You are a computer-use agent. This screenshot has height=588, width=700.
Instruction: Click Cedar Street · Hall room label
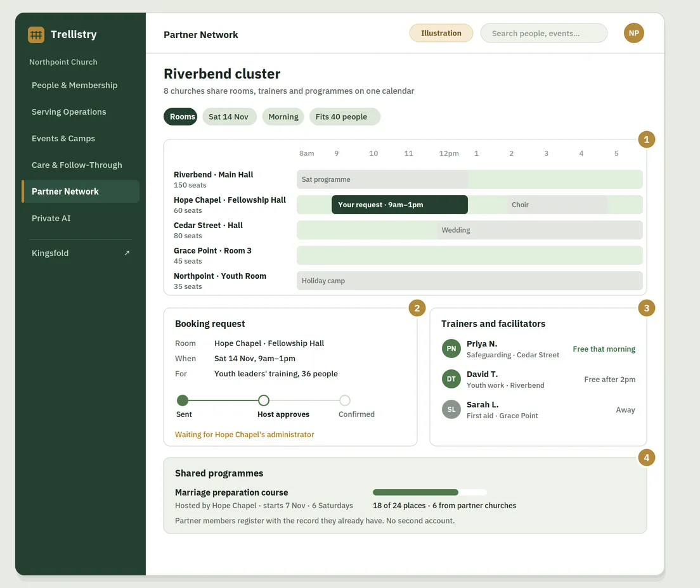click(x=208, y=226)
